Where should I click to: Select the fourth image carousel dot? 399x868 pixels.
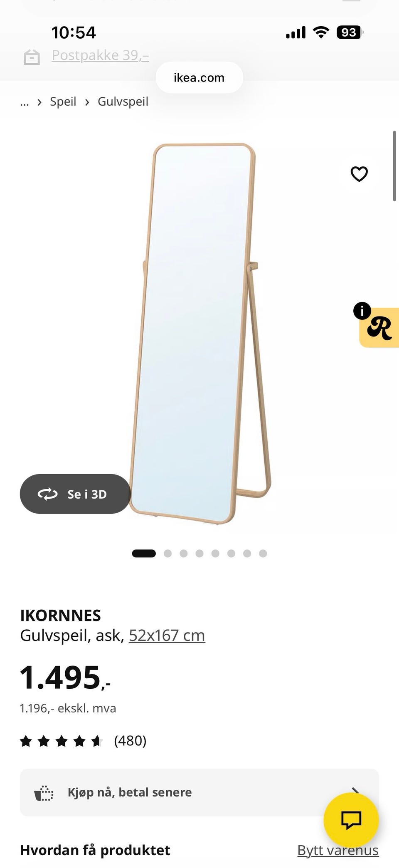point(199,553)
